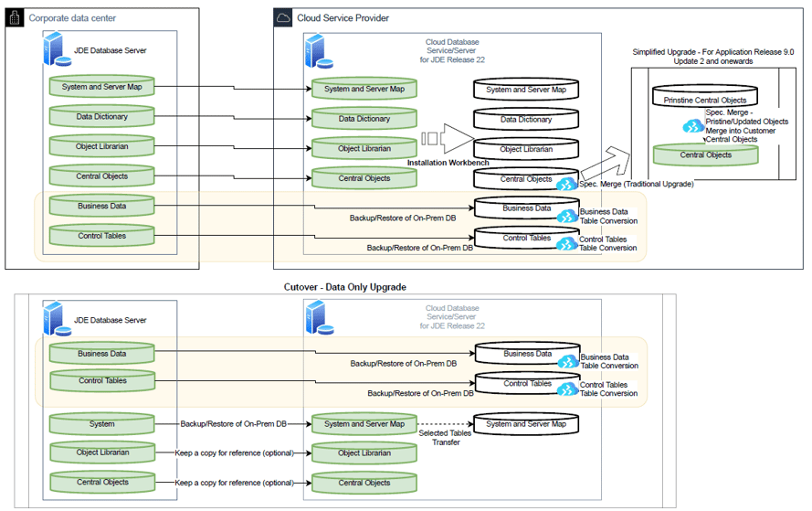Click cloud icon beside Spec. Merge - Pristine/Updated Objects
The width and height of the screenshot is (812, 511).
(693, 125)
